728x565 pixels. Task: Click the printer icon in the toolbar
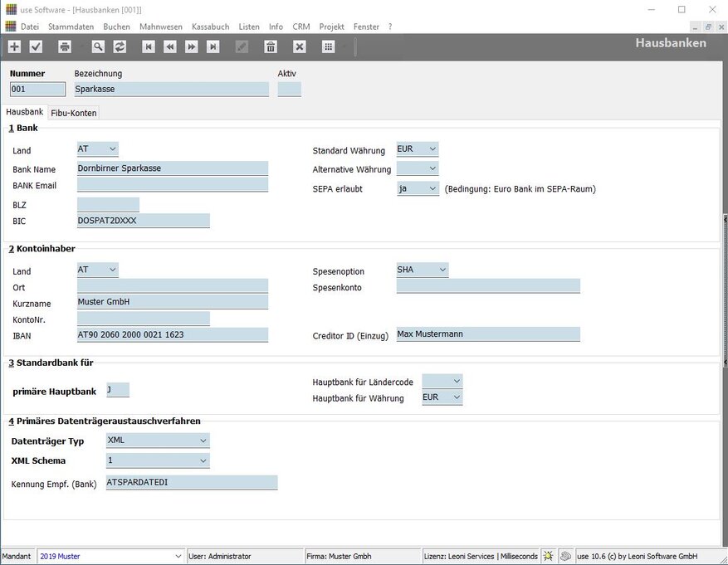(65, 47)
